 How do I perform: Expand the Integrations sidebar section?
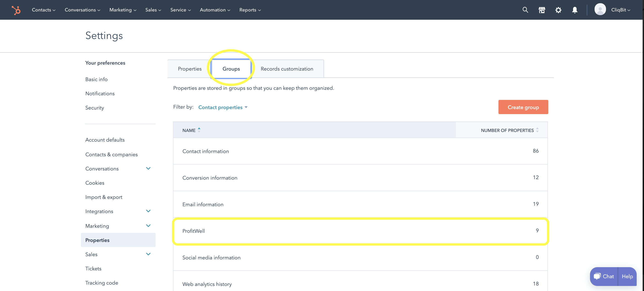[x=148, y=211]
